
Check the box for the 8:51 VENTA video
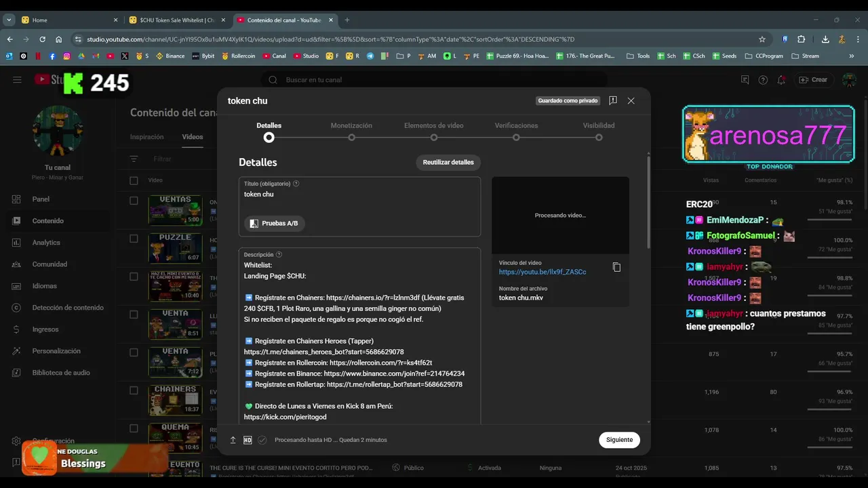coord(134,315)
